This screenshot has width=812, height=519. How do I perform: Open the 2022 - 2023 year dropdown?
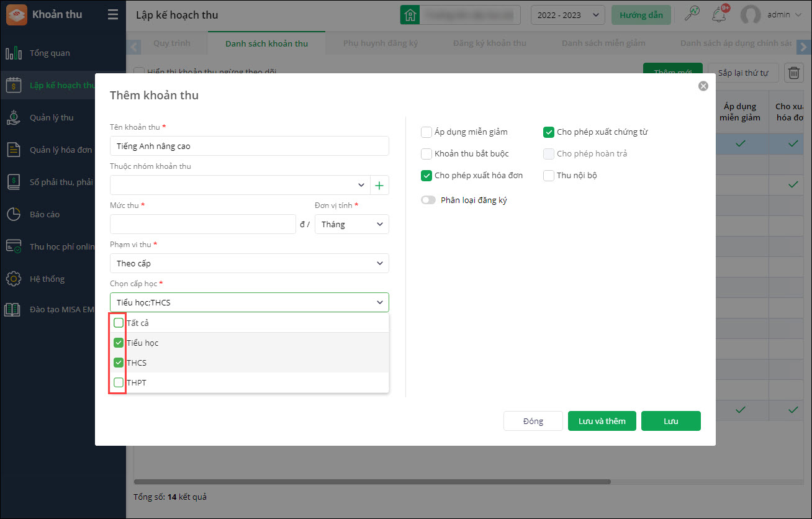567,15
